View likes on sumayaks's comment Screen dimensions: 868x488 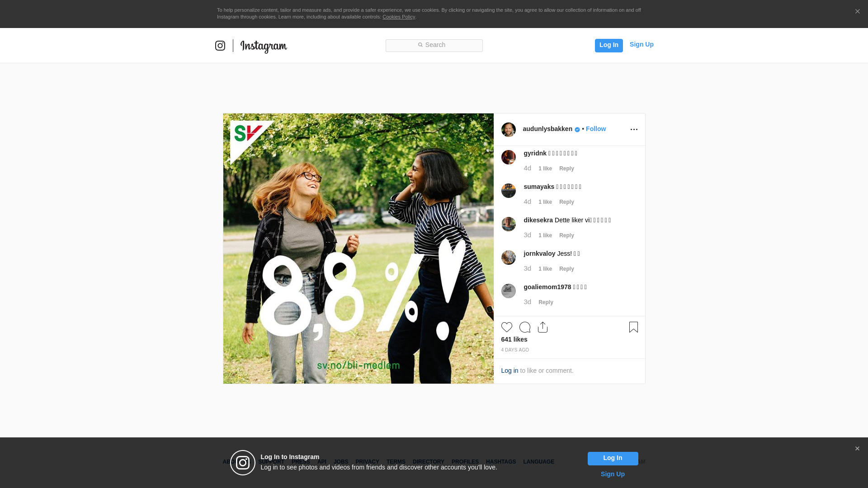tap(545, 202)
